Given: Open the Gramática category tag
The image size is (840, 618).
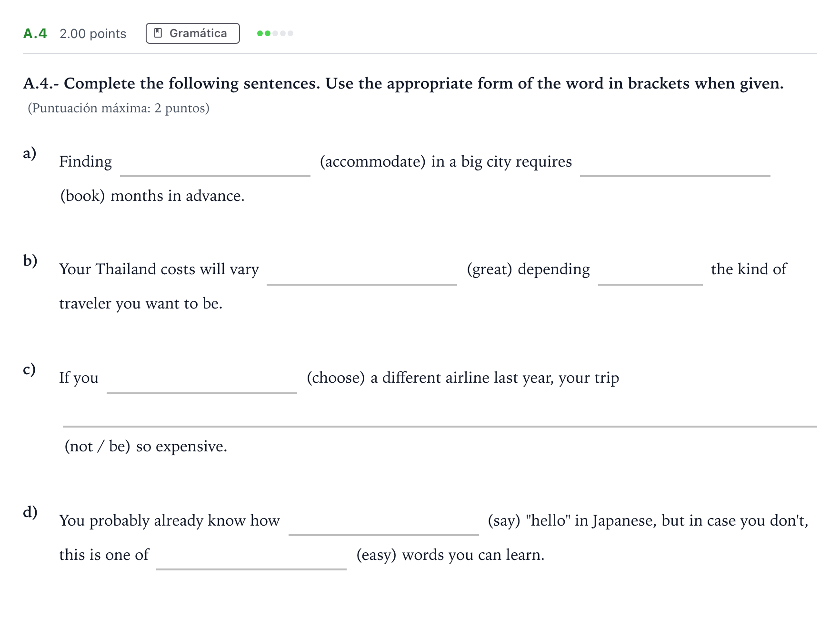Looking at the screenshot, I should [193, 33].
